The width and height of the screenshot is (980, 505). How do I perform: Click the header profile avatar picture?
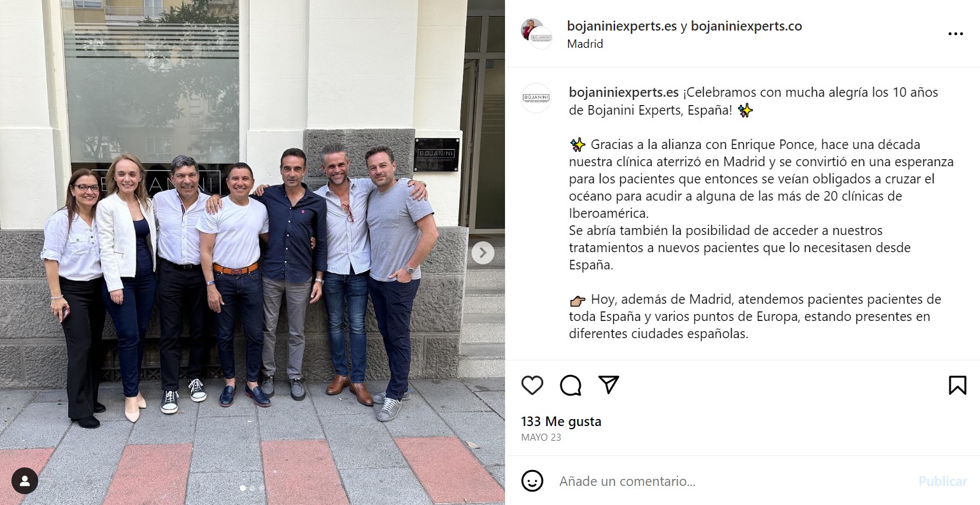[x=536, y=34]
